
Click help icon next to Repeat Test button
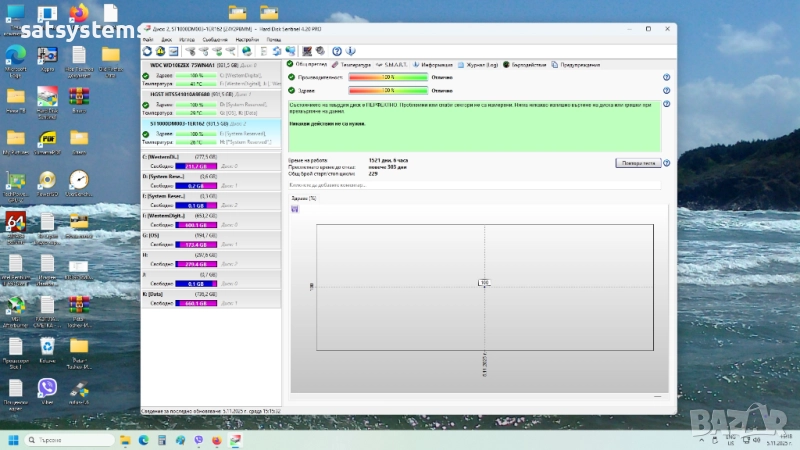(666, 161)
